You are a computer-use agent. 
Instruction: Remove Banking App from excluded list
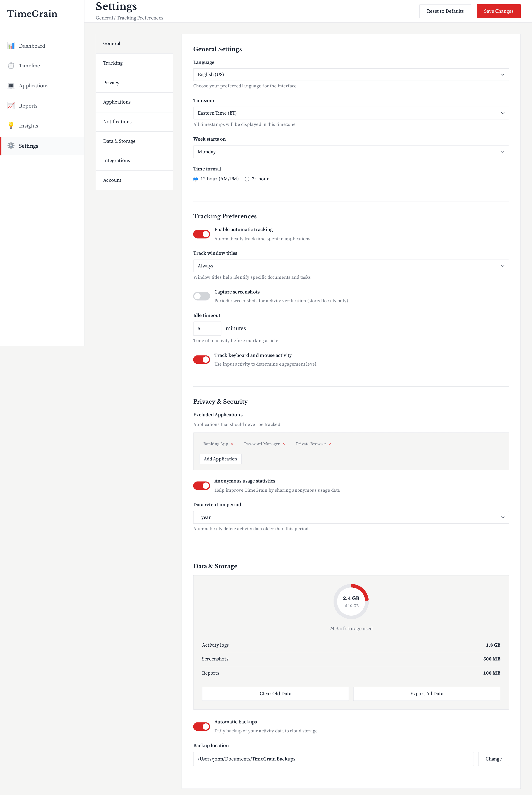tap(232, 444)
